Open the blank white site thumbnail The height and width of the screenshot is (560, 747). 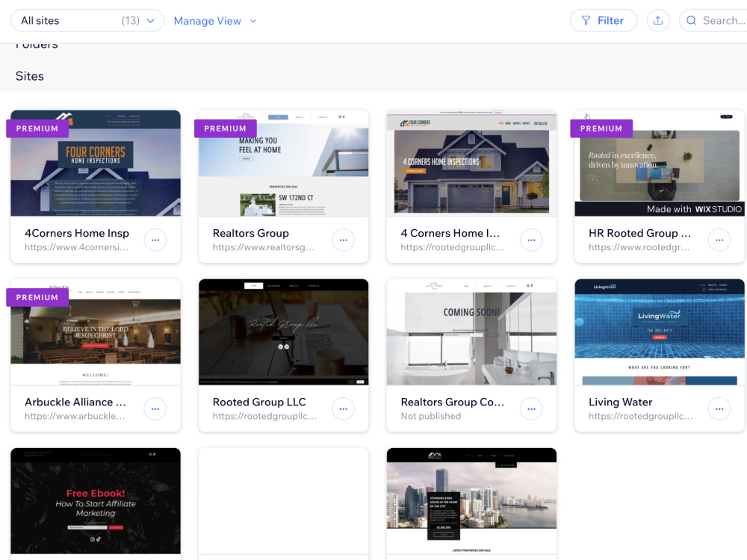pyautogui.click(x=283, y=501)
